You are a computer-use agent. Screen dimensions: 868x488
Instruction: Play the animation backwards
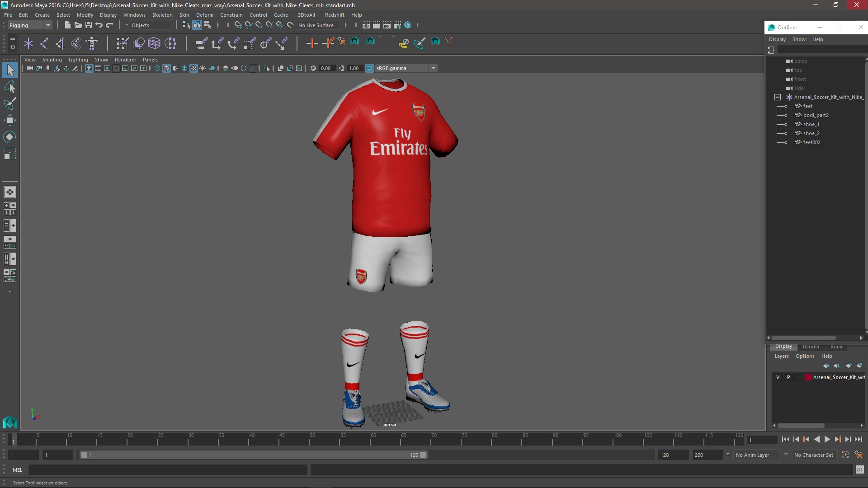pos(816,439)
